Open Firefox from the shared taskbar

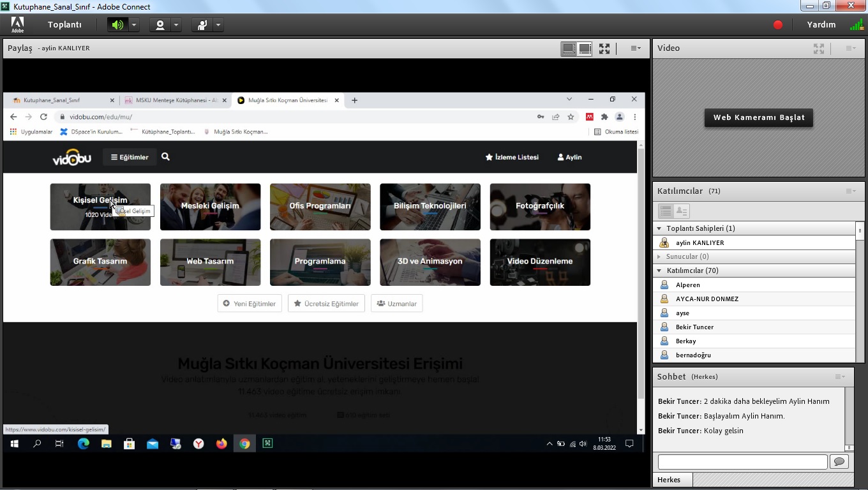221,443
